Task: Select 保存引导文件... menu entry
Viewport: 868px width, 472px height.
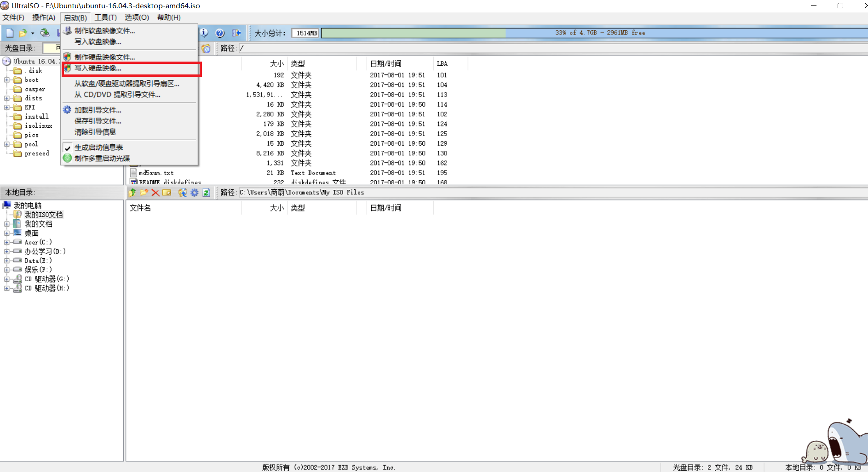Action: point(130,121)
